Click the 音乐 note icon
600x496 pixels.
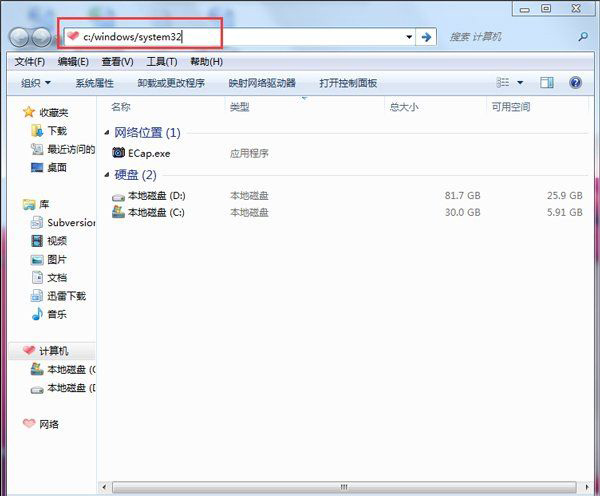pos(37,314)
